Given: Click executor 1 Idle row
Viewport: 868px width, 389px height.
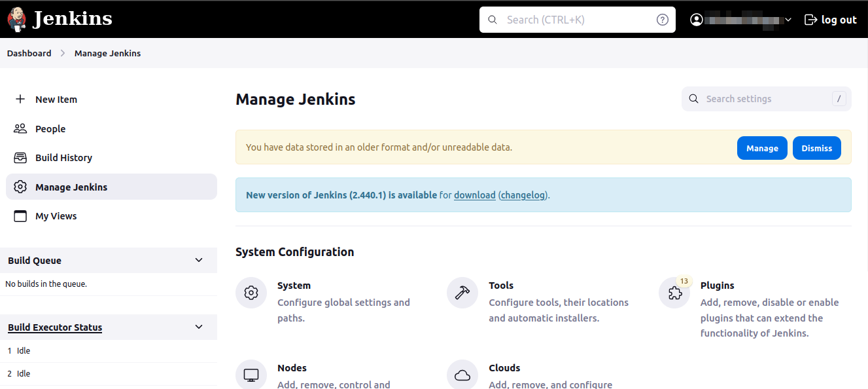Looking at the screenshot, I should 109,351.
